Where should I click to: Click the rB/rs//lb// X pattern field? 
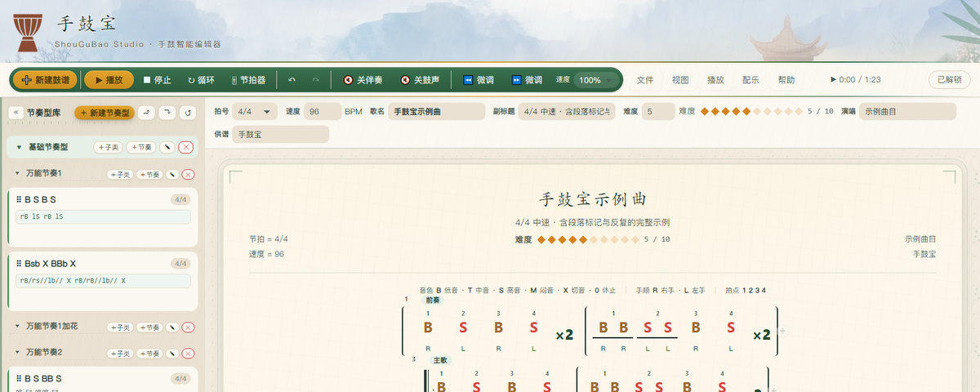(x=103, y=281)
